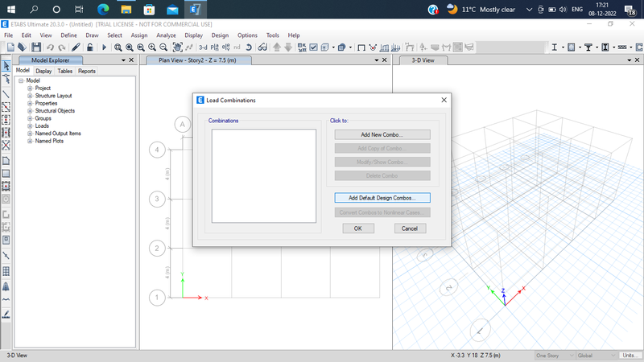
Task: Open the system tray overflow chevron
Action: click(529, 10)
